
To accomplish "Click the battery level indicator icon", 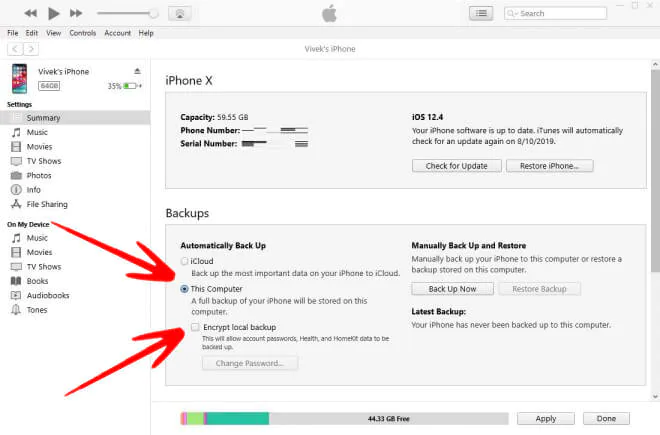I will point(132,86).
